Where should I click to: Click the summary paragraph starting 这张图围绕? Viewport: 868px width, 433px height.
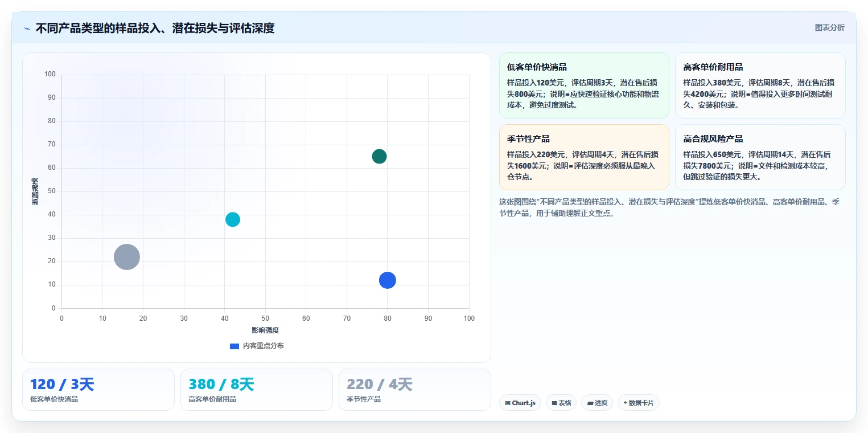click(669, 208)
